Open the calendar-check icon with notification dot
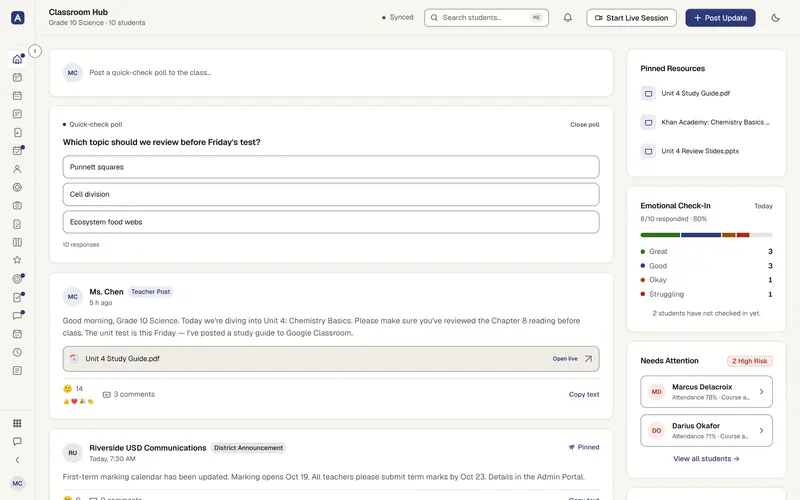The image size is (800, 500). [x=17, y=151]
